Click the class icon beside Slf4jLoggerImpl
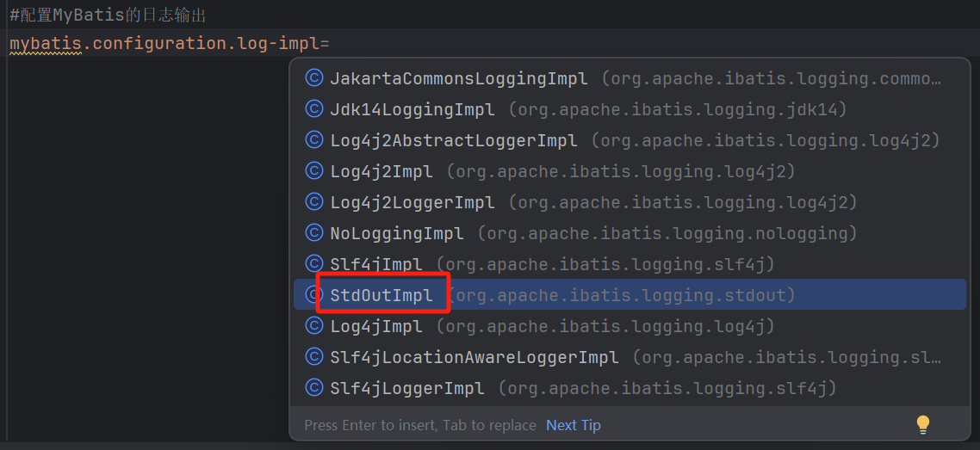Screen dimensions: 980x450 tap(314, 388)
